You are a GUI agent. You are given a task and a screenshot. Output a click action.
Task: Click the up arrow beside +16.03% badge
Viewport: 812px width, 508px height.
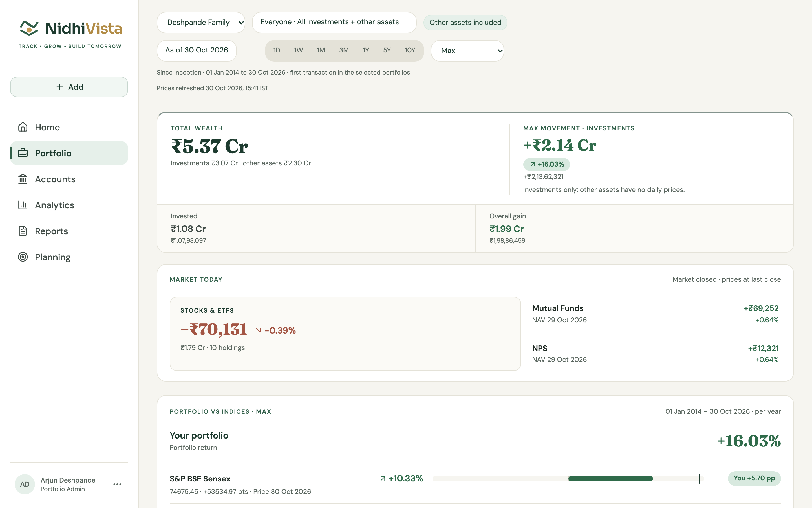click(533, 164)
